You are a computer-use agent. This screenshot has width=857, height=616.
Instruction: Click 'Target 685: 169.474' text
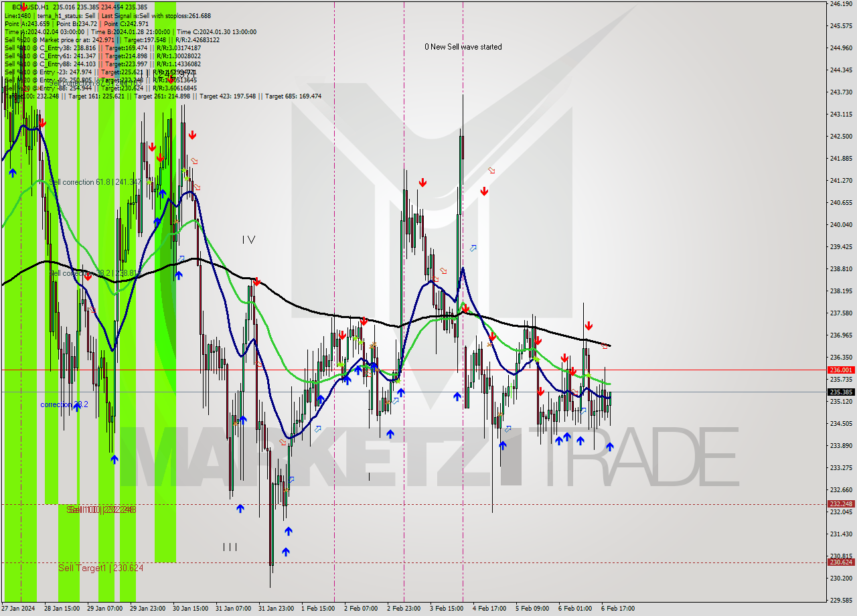293,96
